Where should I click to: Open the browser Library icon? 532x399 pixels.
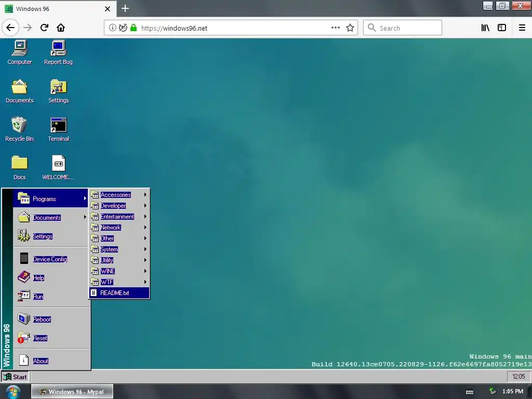(x=485, y=28)
